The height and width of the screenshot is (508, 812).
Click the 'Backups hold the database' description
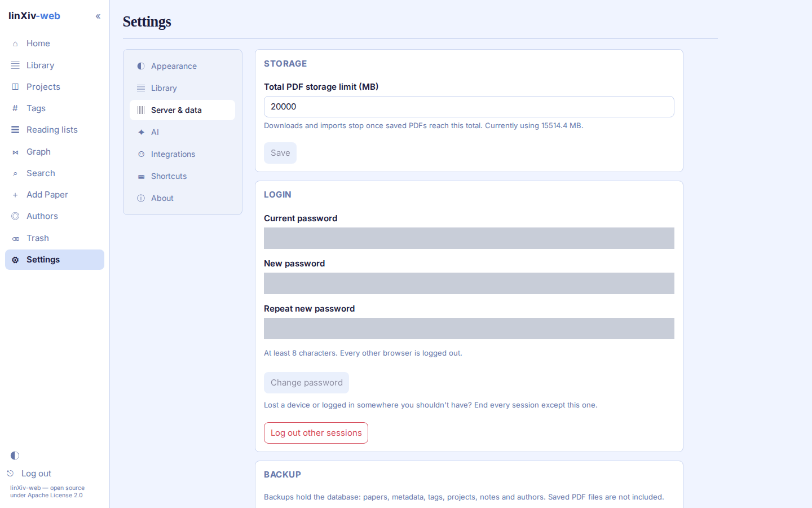(464, 497)
